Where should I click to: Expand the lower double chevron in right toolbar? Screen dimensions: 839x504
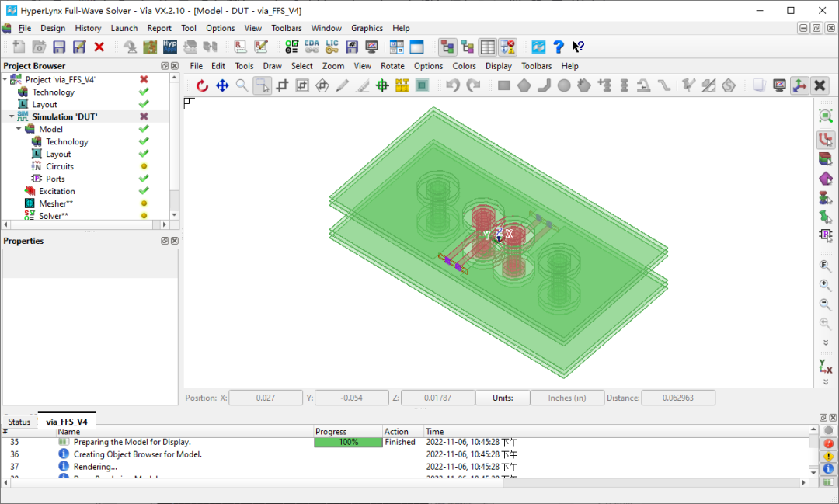(x=826, y=382)
